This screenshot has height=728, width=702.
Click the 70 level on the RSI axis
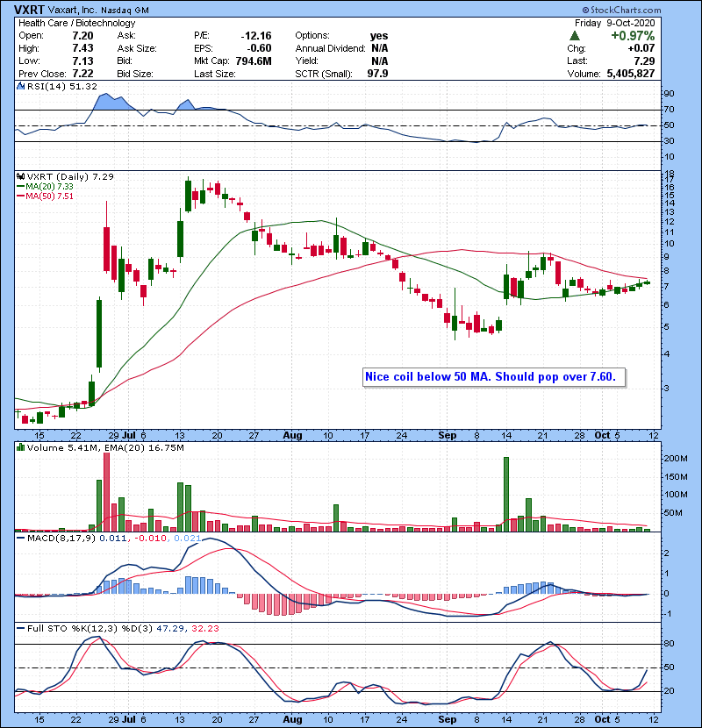pos(669,110)
